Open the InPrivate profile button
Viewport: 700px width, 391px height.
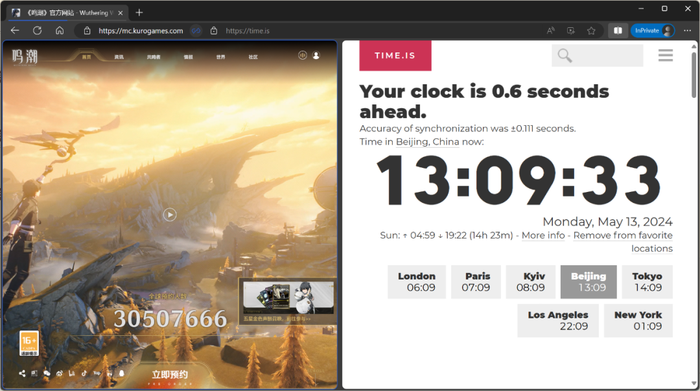point(653,31)
